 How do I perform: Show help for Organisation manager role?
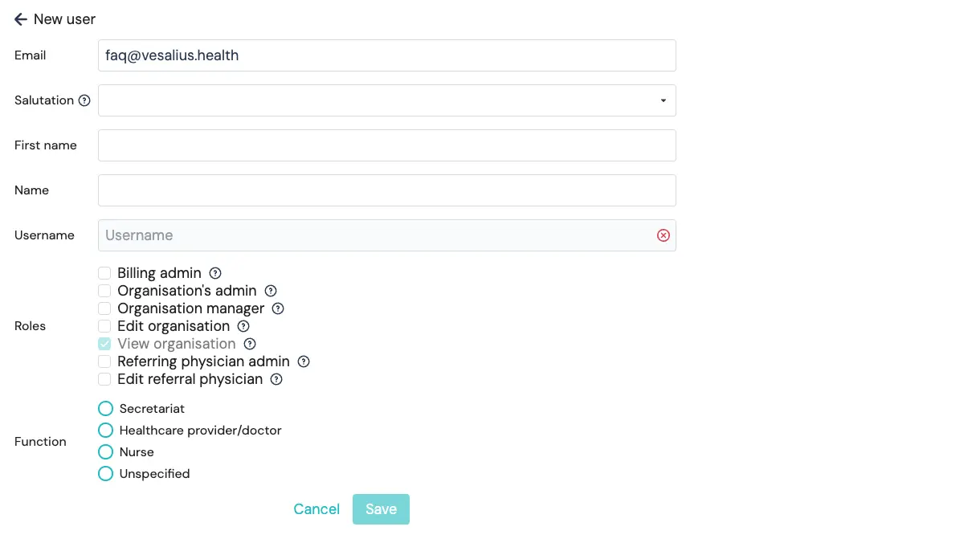pos(278,308)
